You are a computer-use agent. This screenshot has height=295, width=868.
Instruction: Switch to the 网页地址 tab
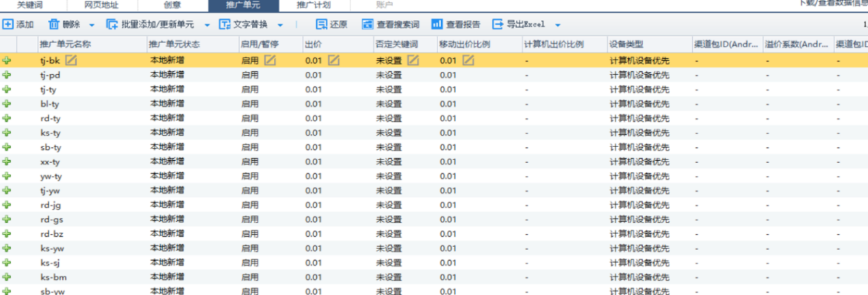tap(101, 5)
